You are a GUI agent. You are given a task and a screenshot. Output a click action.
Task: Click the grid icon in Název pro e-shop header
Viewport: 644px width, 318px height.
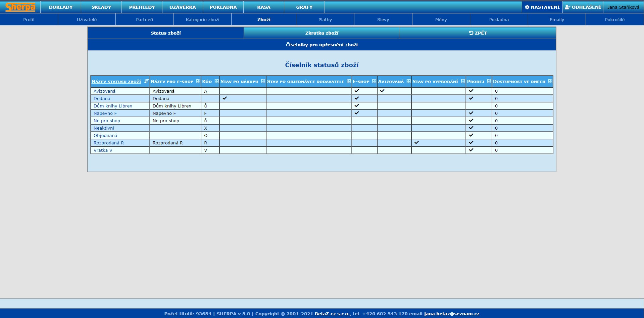click(x=198, y=81)
